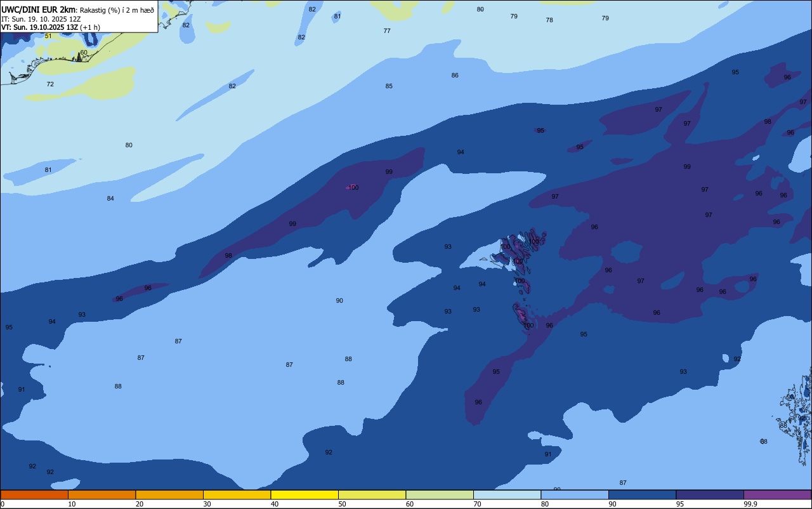
Task: Click the 95–99.9 indigo scale segment
Action: pos(710,494)
